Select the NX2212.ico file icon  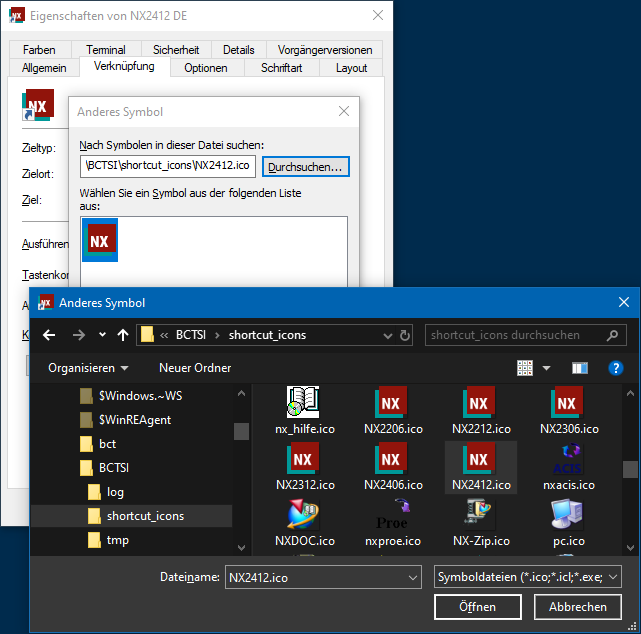point(479,402)
